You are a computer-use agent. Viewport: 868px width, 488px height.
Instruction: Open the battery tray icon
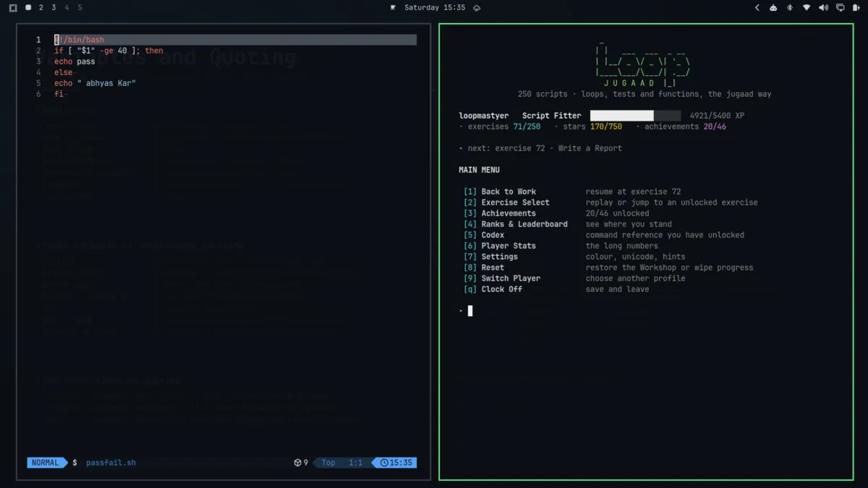[x=856, y=7]
